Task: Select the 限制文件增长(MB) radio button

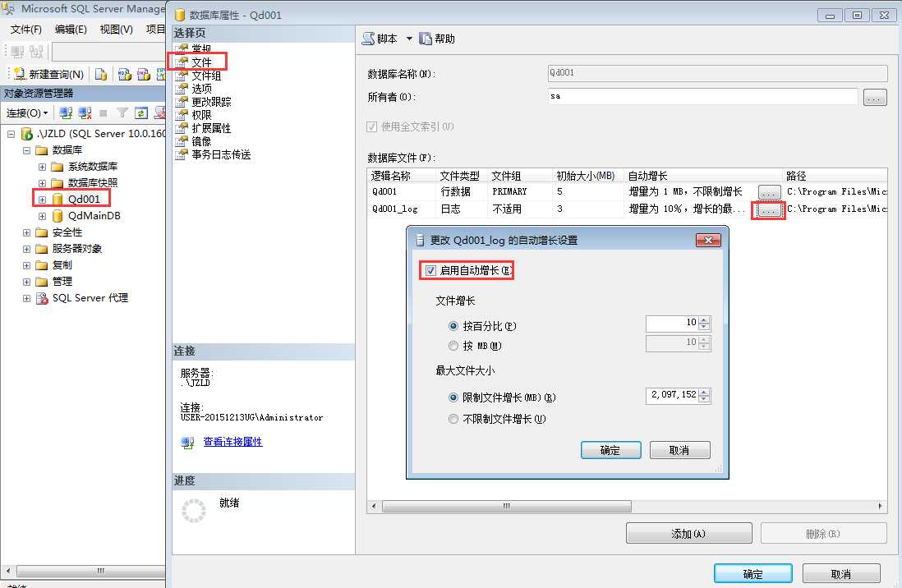Action: pos(453,397)
